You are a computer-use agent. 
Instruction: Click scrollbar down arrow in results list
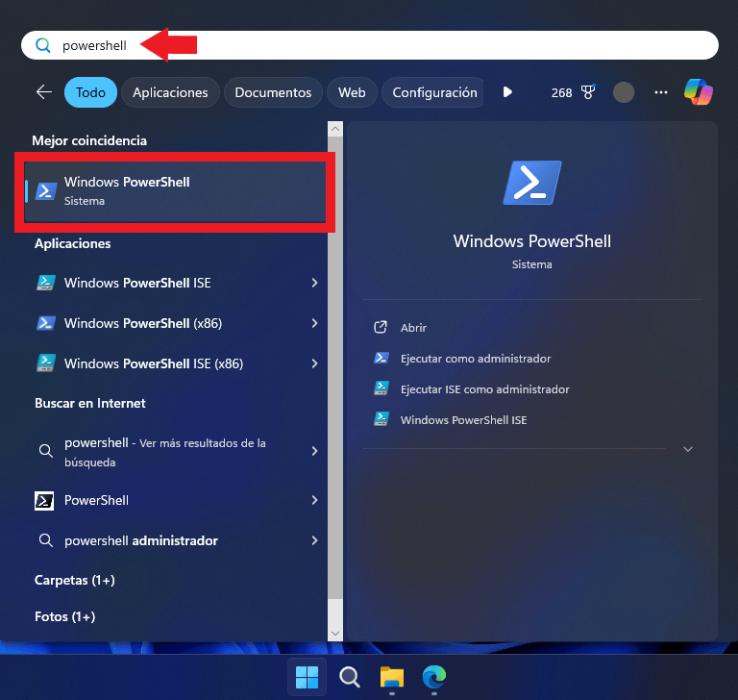(335, 634)
